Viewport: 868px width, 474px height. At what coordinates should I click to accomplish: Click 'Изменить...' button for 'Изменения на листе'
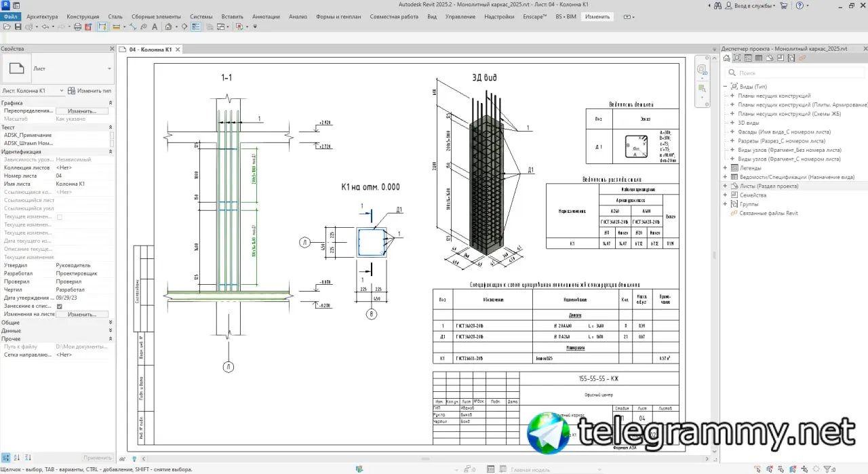(x=81, y=315)
